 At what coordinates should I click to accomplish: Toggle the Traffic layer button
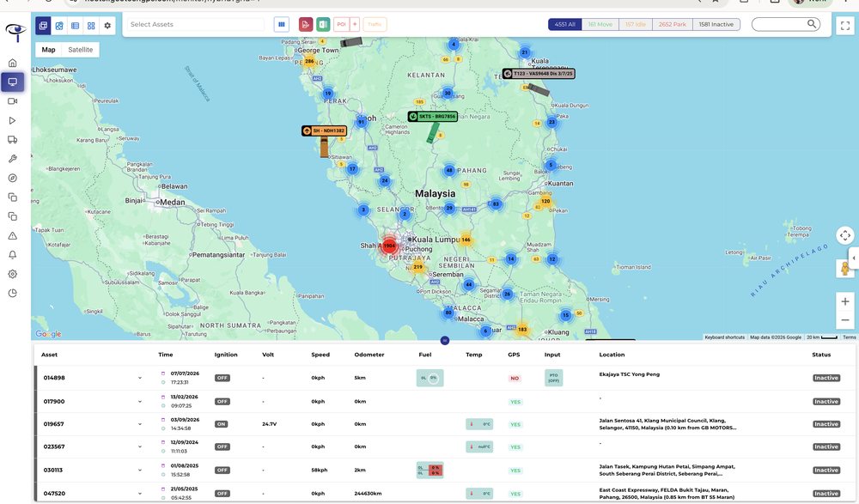point(375,24)
